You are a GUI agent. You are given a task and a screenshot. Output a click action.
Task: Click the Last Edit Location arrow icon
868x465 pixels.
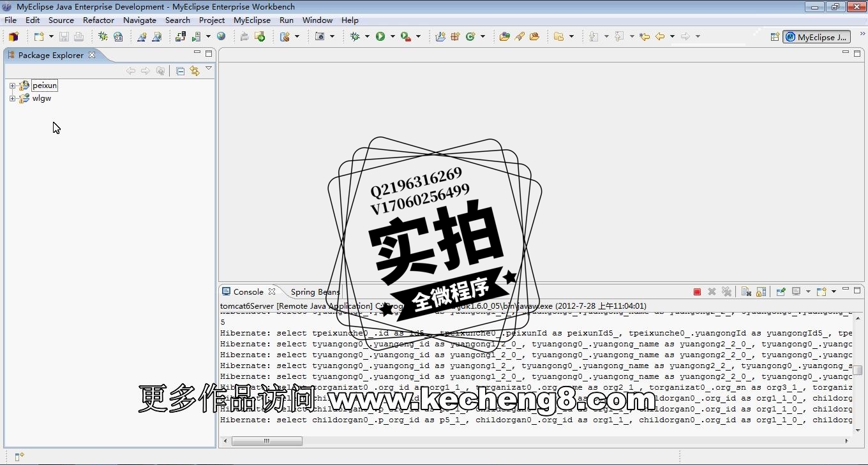click(645, 36)
